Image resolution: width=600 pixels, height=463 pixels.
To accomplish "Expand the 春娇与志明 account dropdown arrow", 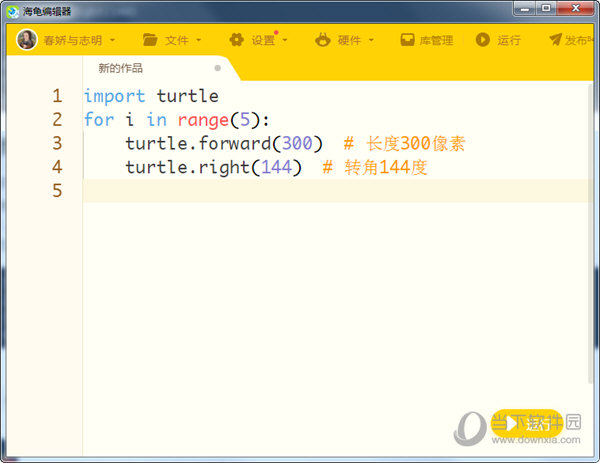I will pos(112,41).
